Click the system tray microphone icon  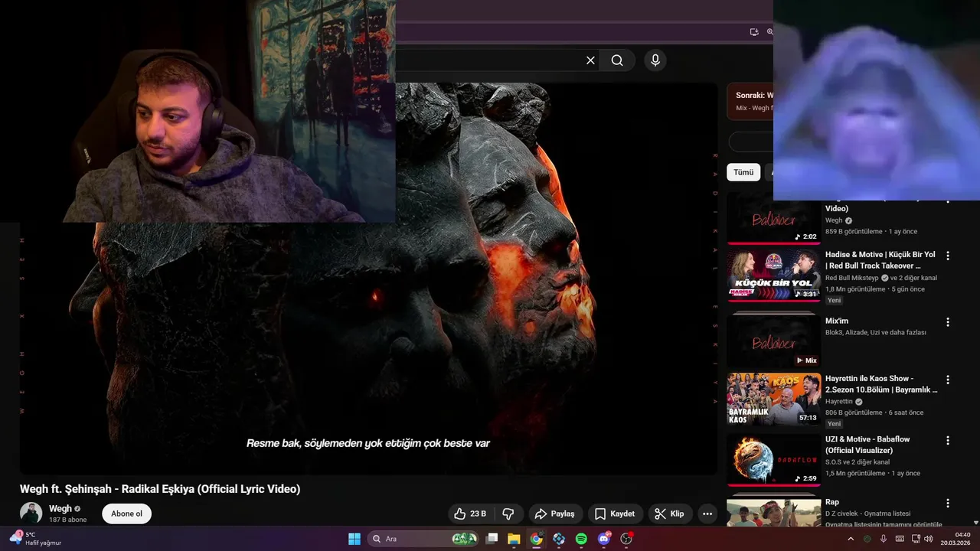click(884, 539)
